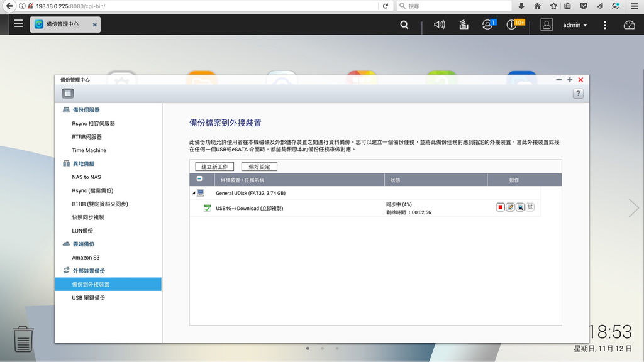Close the 備份管理中心 taskbar tab
The image size is (644, 362).
[95, 25]
